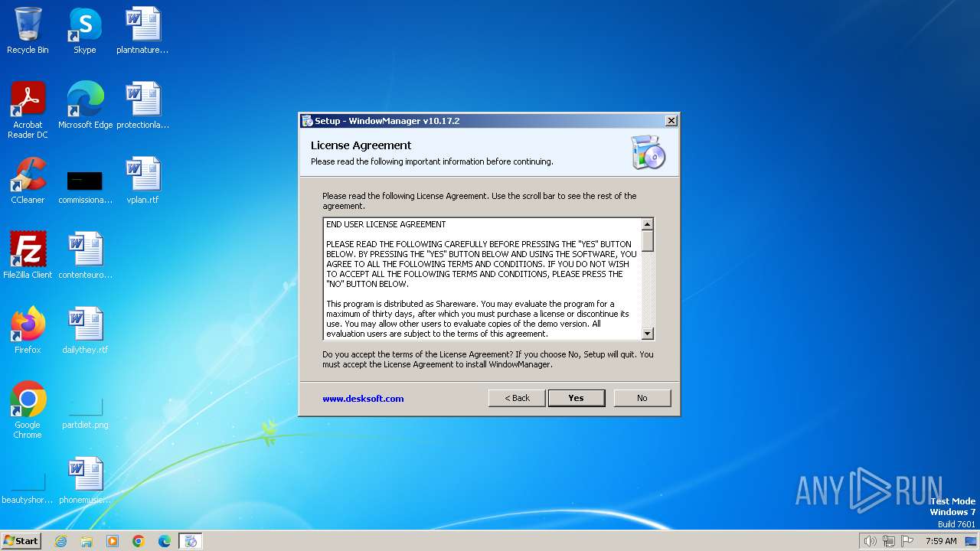Click the Show desktop button in the tray
This screenshot has height=551, width=980.
972,541
